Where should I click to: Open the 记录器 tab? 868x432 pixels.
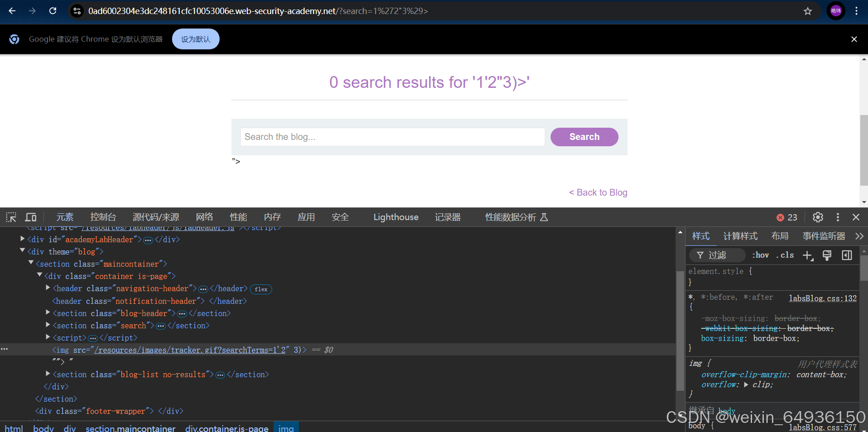point(448,217)
